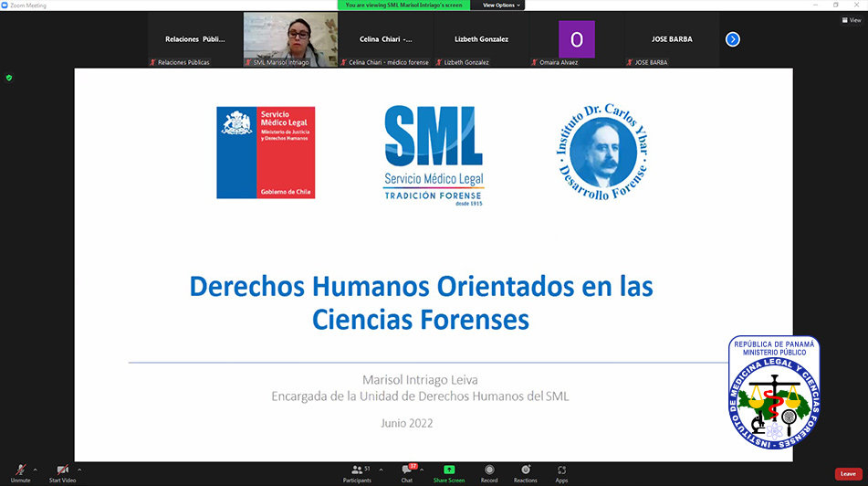Select JOSE BARBA participant tile
Viewport: 868px width, 486px height.
pos(672,39)
